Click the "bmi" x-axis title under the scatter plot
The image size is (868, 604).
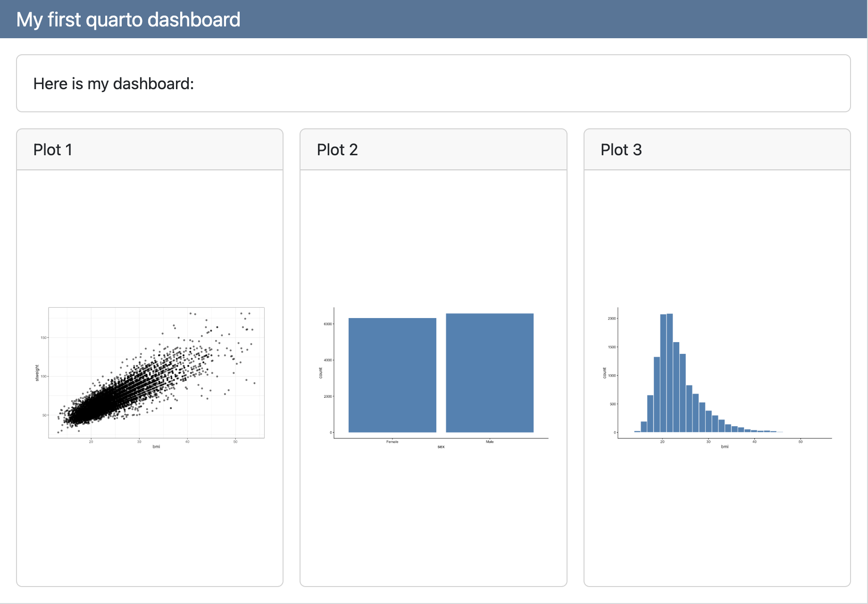pyautogui.click(x=156, y=447)
